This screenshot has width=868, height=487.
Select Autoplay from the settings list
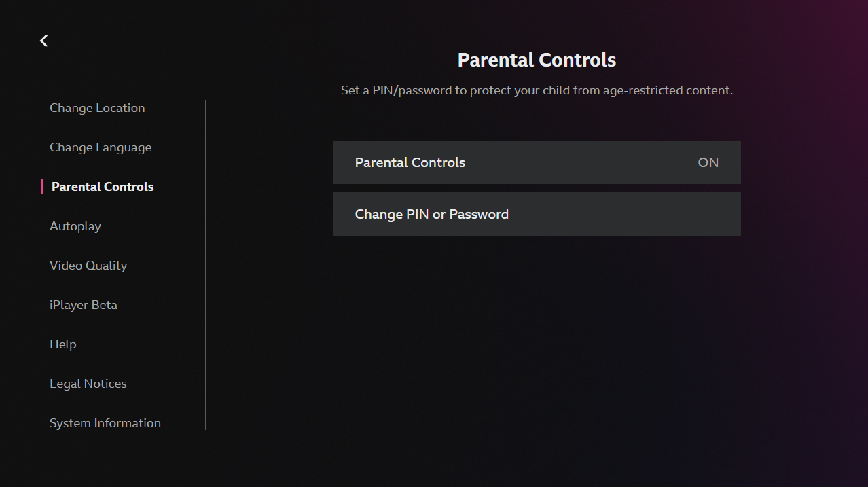(75, 226)
